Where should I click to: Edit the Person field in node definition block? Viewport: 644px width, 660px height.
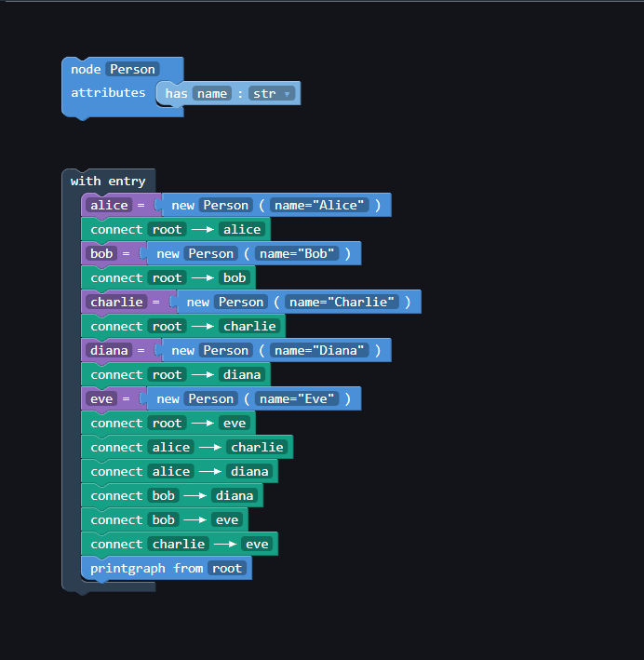coord(132,70)
